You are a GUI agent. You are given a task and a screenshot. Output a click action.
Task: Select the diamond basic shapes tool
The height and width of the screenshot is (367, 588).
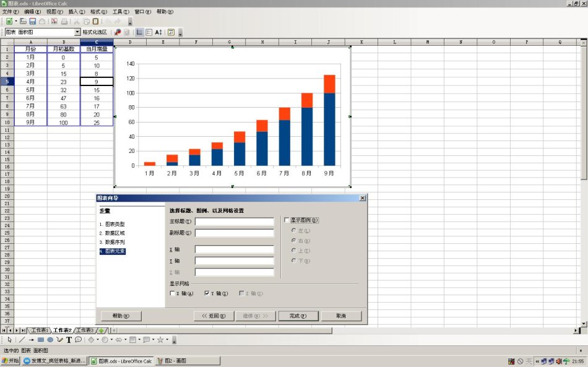(x=91, y=340)
